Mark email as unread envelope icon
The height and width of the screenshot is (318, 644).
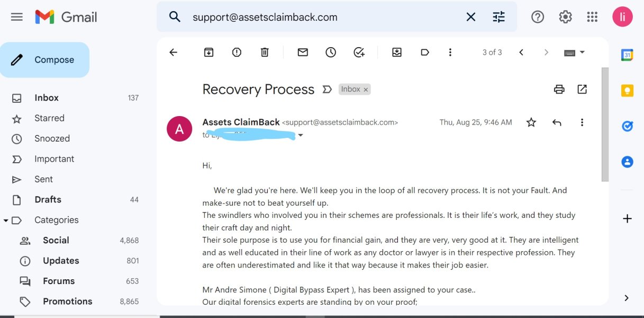click(x=303, y=52)
